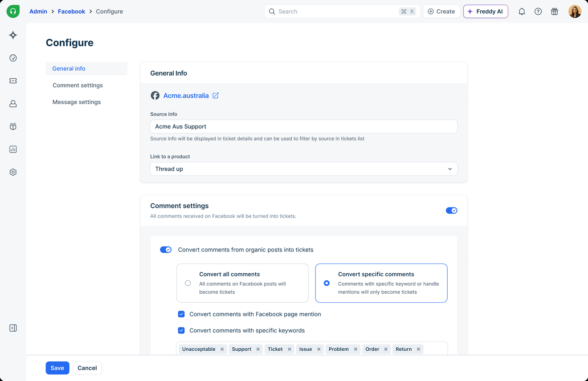This screenshot has height=381, width=588.
Task: Remove the Return keyword tag
Action: click(x=419, y=349)
